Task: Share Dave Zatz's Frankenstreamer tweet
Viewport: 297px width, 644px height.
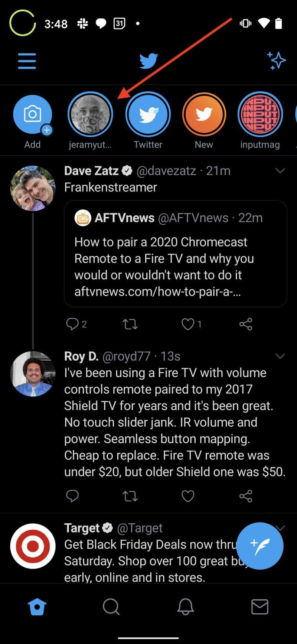Action: tap(245, 324)
